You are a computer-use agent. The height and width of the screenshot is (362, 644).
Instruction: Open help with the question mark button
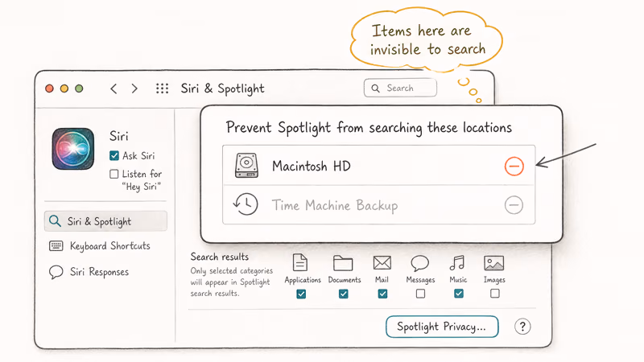[x=522, y=327]
